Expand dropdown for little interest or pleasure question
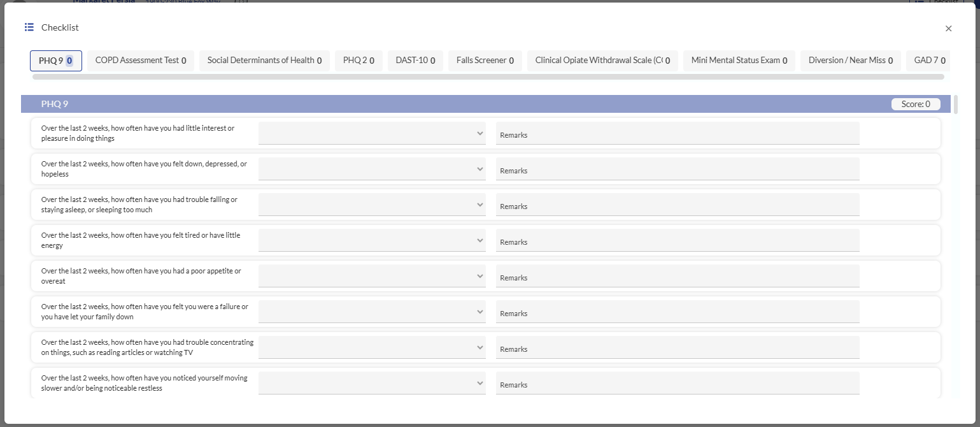 372,134
